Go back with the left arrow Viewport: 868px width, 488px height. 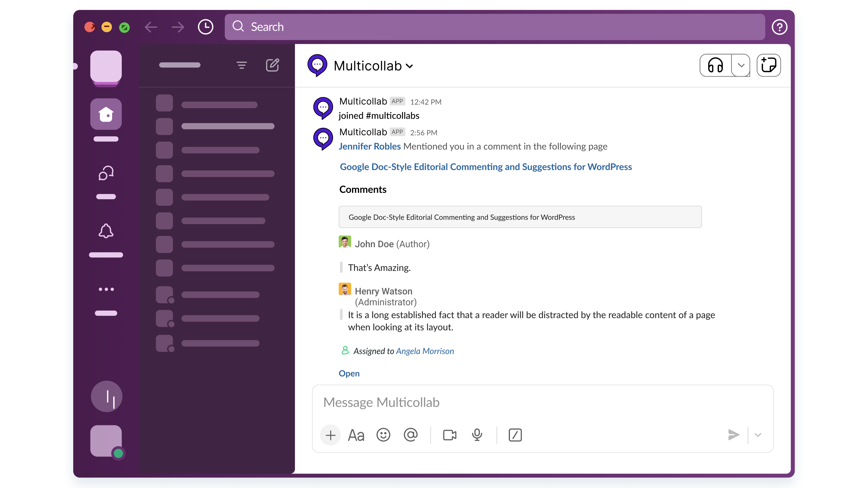point(151,27)
